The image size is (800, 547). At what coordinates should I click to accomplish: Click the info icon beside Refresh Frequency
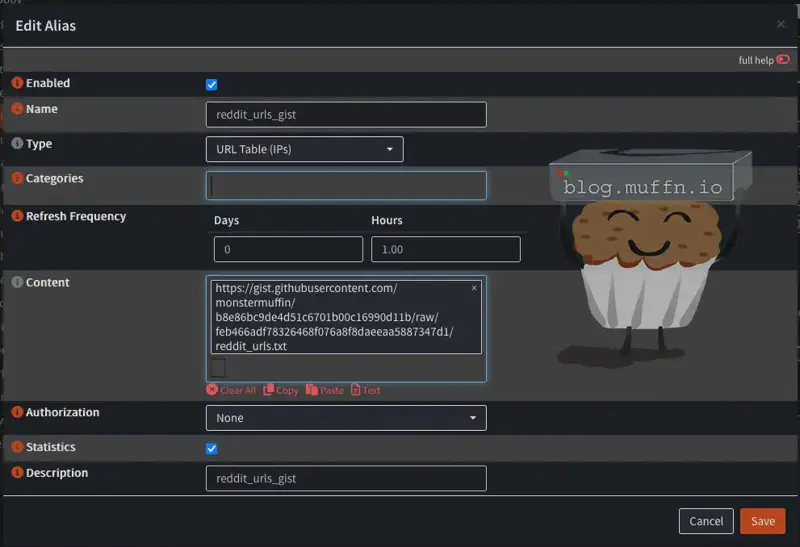[17, 216]
